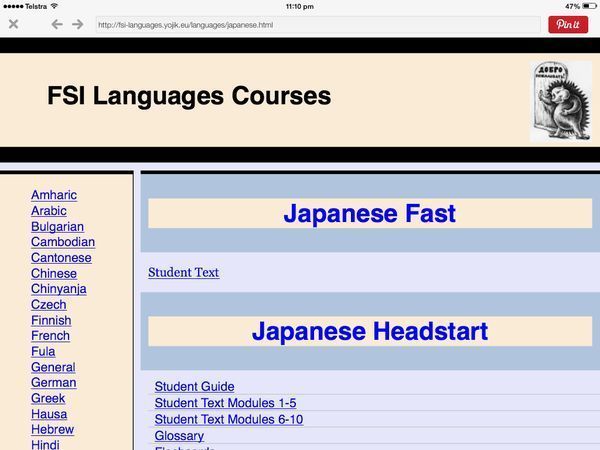Click the hedgehog welcome image

(x=561, y=101)
